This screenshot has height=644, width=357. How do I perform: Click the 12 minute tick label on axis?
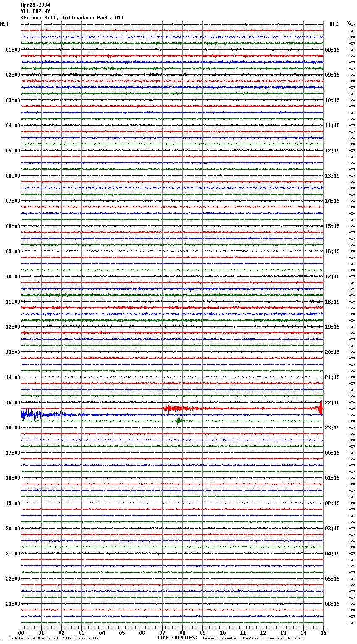[x=263, y=633]
